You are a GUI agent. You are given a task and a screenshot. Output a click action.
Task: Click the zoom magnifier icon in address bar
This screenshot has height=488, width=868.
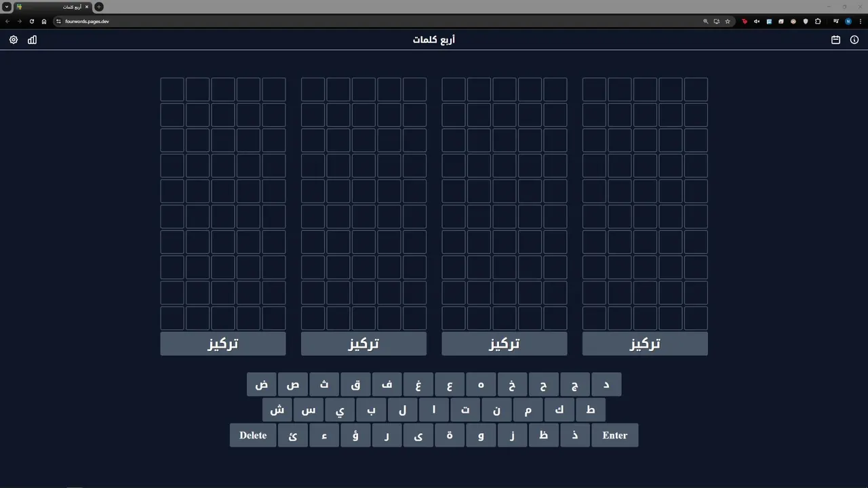tap(705, 21)
